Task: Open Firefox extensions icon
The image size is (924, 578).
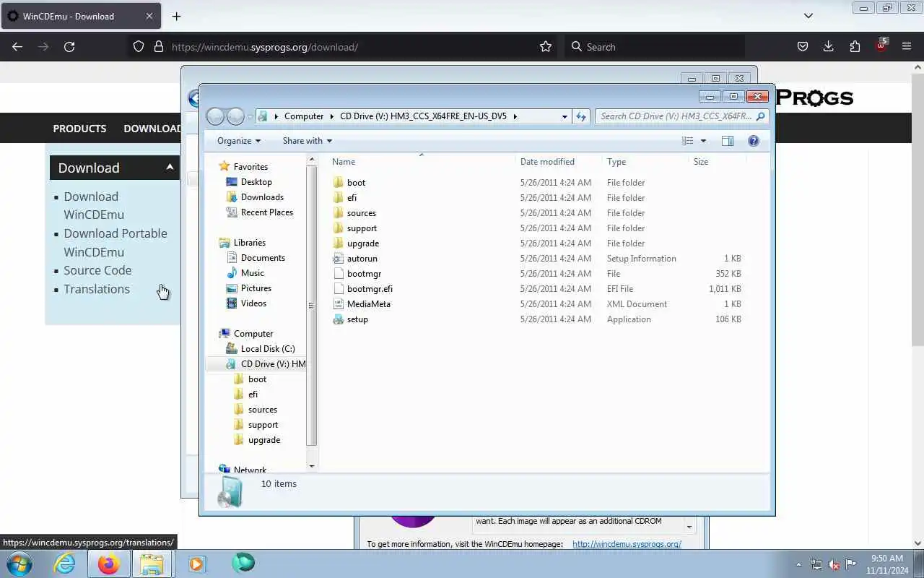Action: [855, 47]
